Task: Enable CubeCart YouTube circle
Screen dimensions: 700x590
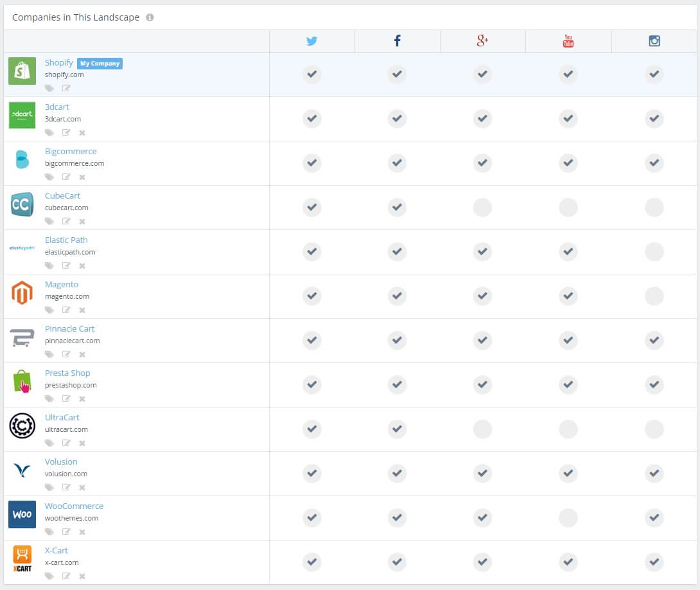Action: point(568,207)
